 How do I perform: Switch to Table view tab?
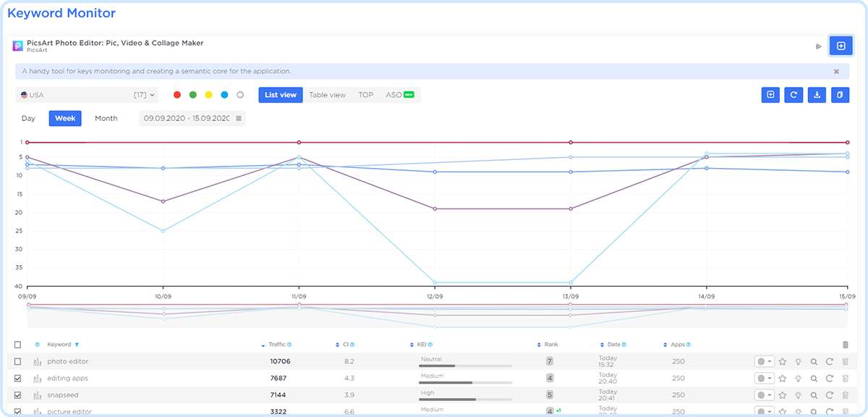[327, 95]
